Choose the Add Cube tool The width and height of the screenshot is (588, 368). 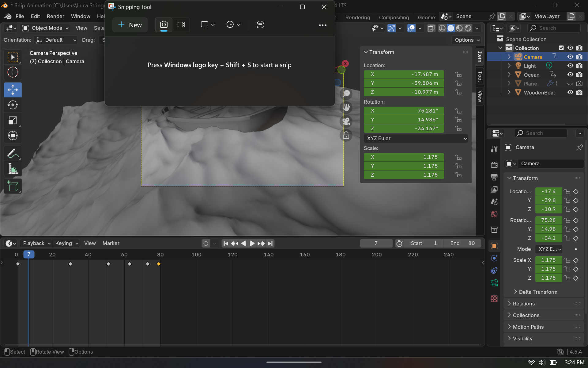(x=13, y=186)
